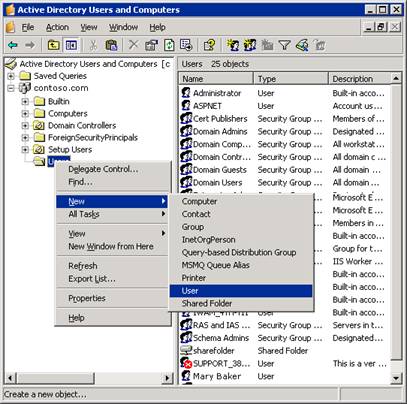
Task: Click the Find objects toolbar icon
Action: pyautogui.click(x=302, y=45)
